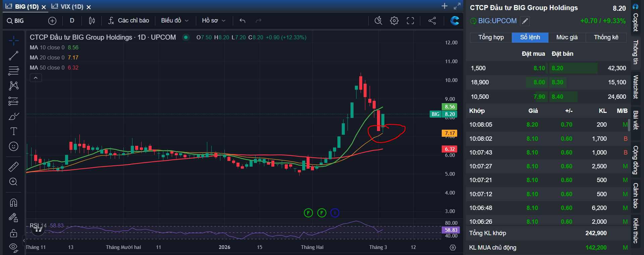
Task: Click the 10:08:05 matched trade row
Action: [548, 125]
